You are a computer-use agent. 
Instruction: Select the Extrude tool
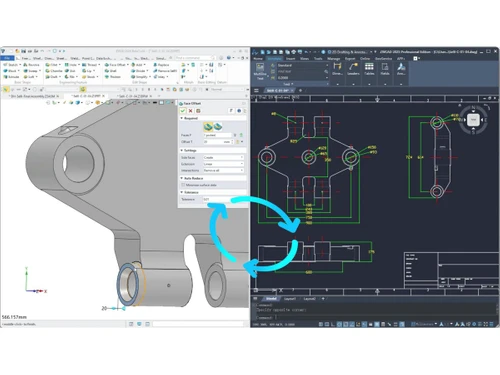[11, 77]
